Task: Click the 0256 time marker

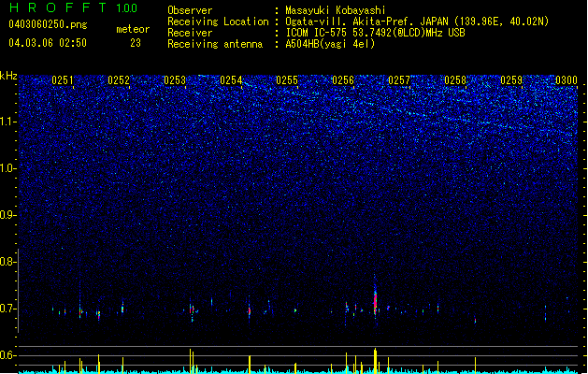Action: (343, 80)
